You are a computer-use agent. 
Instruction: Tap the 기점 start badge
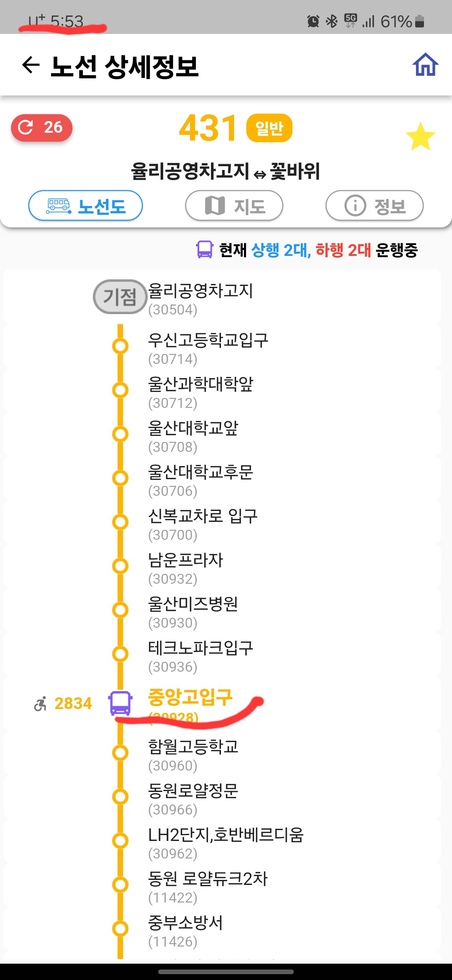pos(120,297)
